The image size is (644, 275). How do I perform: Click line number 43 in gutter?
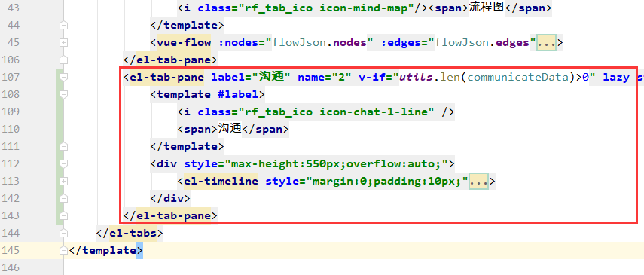tap(14, 8)
